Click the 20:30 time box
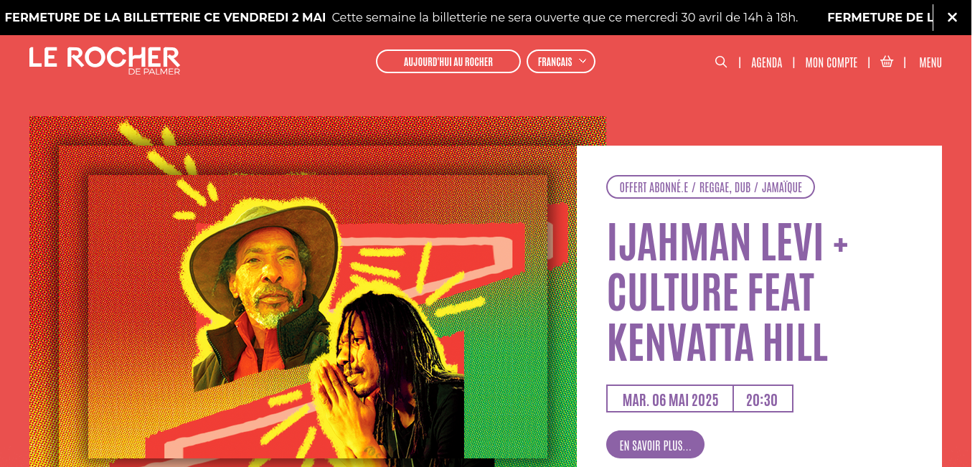Viewport: 980px width, 467px height. point(763,399)
